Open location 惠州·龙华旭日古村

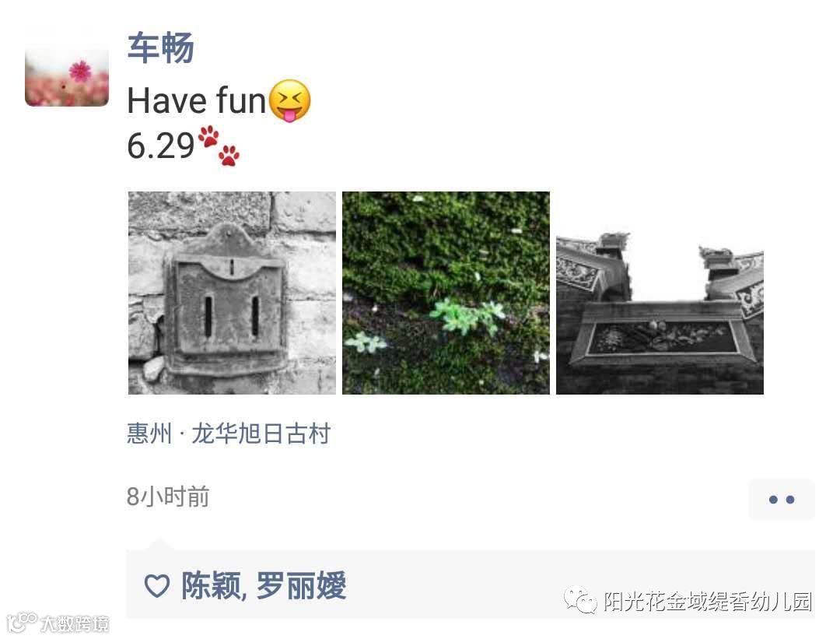tap(229, 434)
